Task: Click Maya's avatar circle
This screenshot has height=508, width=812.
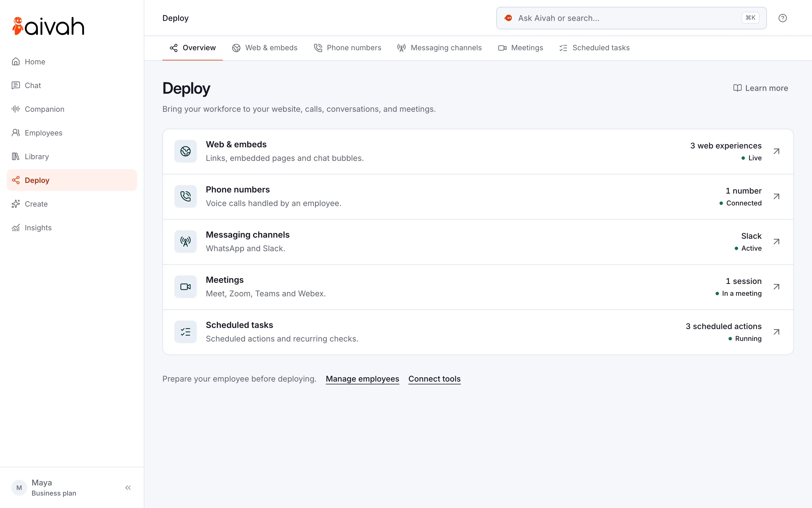Action: coord(19,487)
